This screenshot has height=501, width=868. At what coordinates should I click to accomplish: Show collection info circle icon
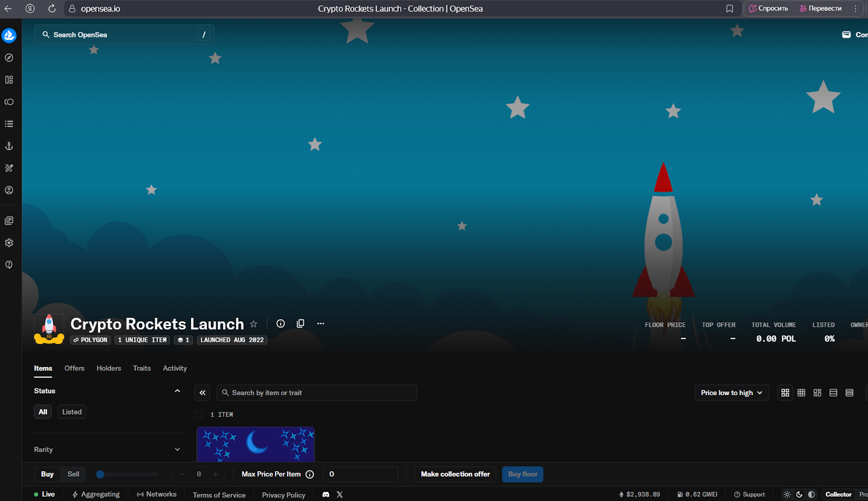(x=280, y=324)
